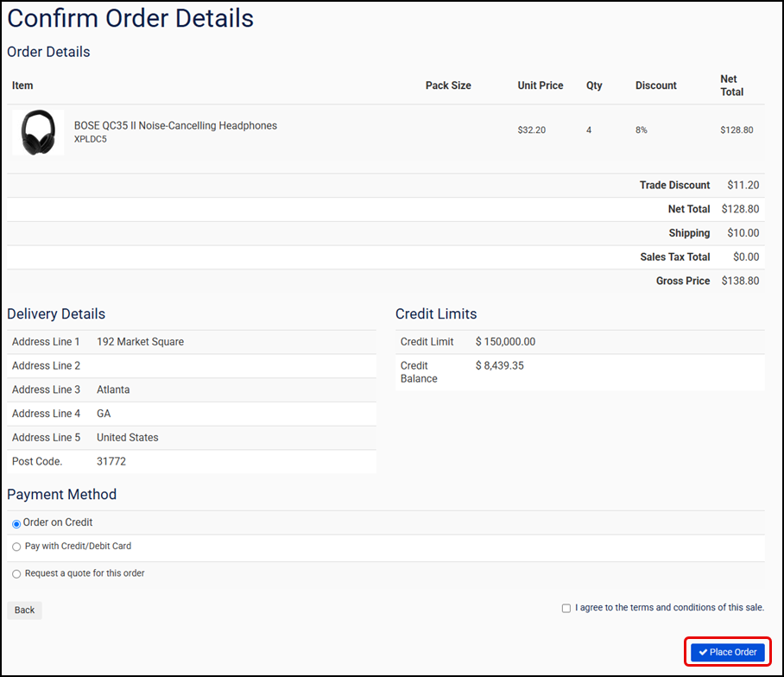Click the Credit Limit amount $150,000.00
This screenshot has height=677, width=784.
[504, 341]
